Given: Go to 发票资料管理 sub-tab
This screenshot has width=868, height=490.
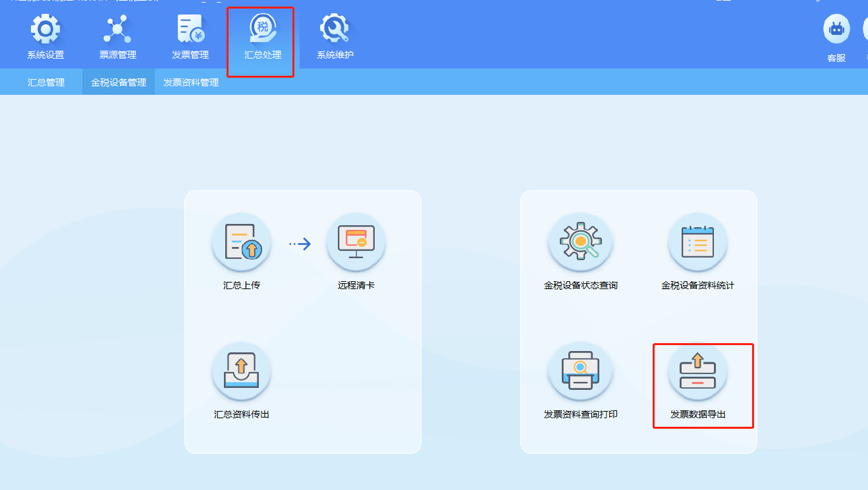Looking at the screenshot, I should coord(191,82).
